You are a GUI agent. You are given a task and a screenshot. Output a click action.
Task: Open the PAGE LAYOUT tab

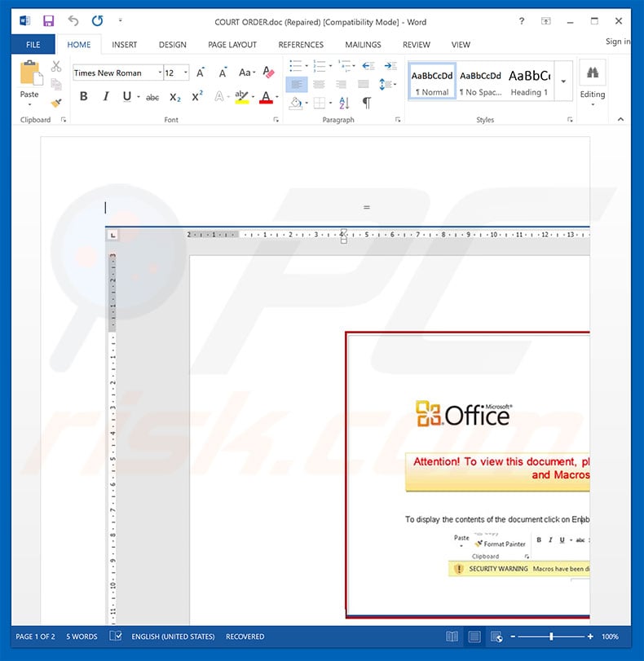232,45
